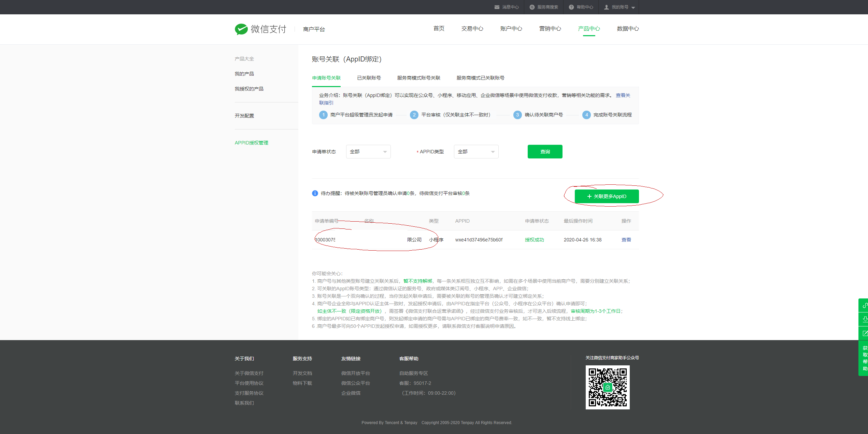Click the 消息中心 label in top bar
Screen dimensions: 868x434
(511, 7)
